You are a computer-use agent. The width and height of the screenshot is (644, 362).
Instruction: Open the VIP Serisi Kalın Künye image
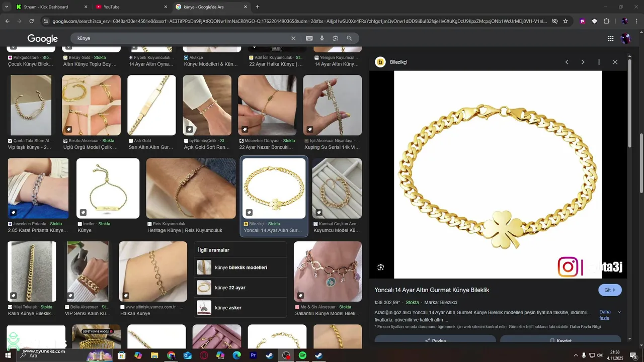pos(88,271)
